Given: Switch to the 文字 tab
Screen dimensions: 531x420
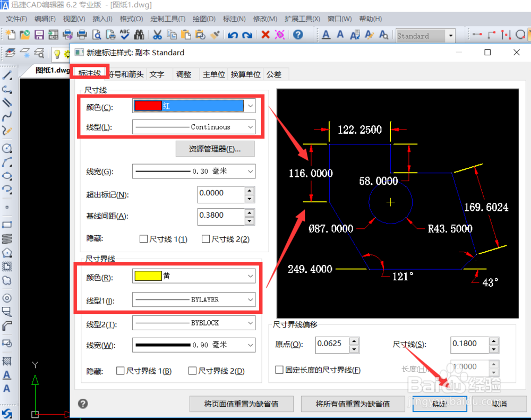Looking at the screenshot, I should (157, 74).
